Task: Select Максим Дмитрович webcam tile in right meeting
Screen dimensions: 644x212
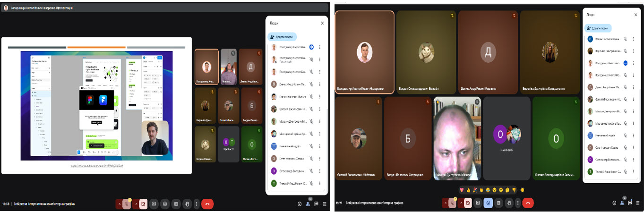Action: pyautogui.click(x=457, y=138)
